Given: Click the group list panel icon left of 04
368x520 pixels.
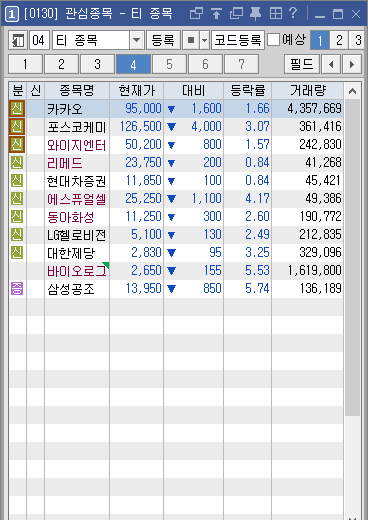Looking at the screenshot, I should pyautogui.click(x=18, y=41).
